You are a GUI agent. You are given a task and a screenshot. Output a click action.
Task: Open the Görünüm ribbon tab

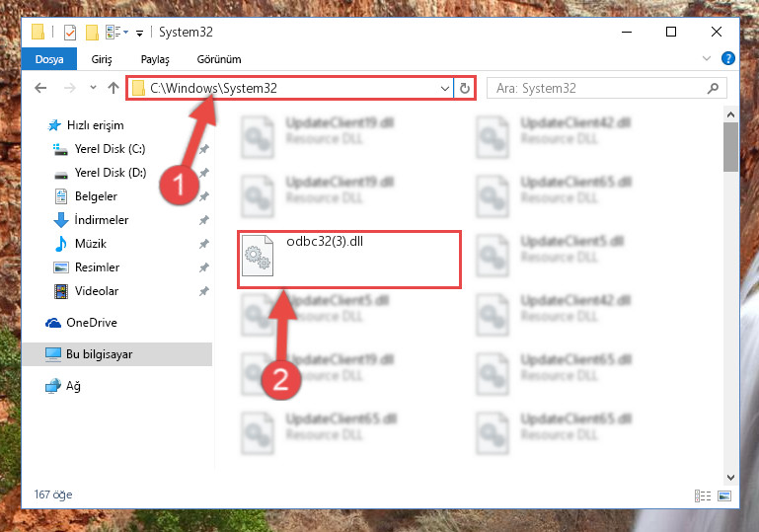coord(219,59)
